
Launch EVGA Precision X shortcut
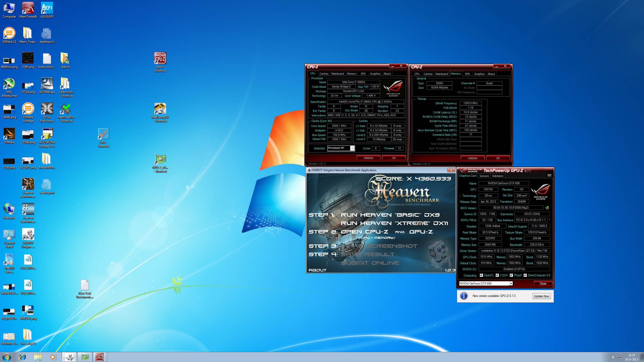tap(47, 113)
